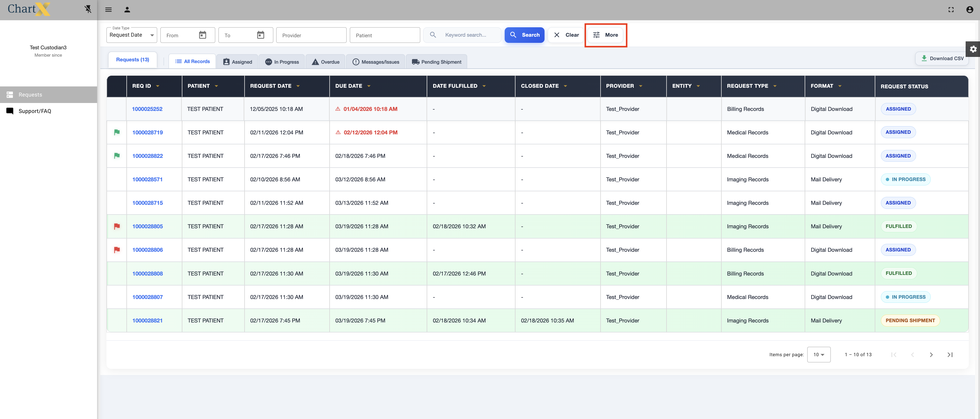Switch to the Pending Shipment tab

[x=436, y=62]
